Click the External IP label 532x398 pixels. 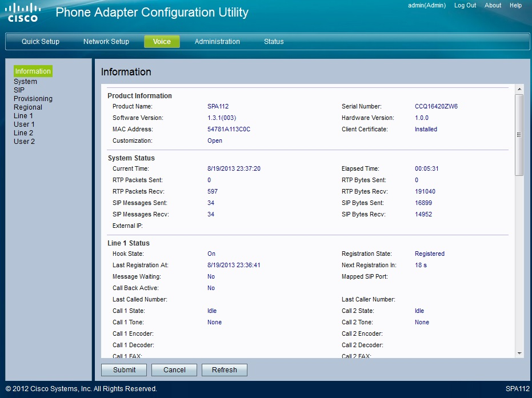[127, 226]
